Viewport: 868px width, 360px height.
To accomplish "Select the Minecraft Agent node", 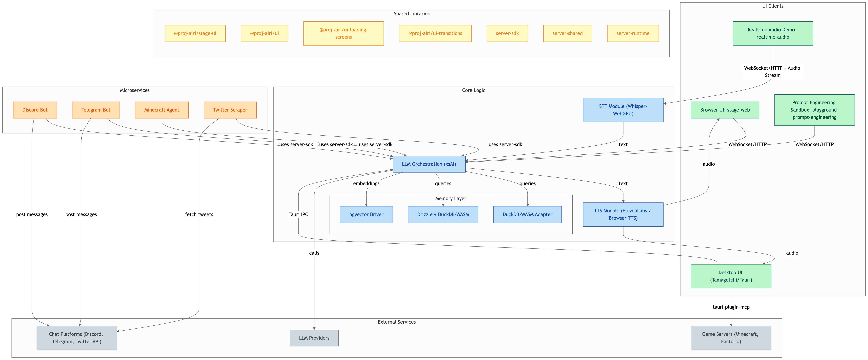I will [161, 110].
